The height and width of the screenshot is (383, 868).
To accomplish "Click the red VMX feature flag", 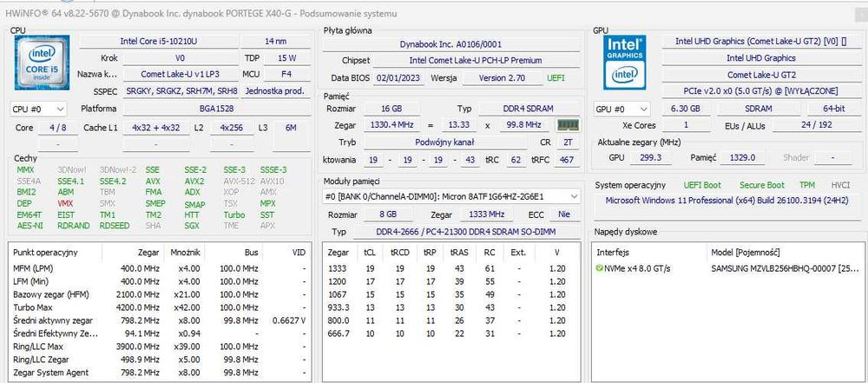I will pos(65,203).
